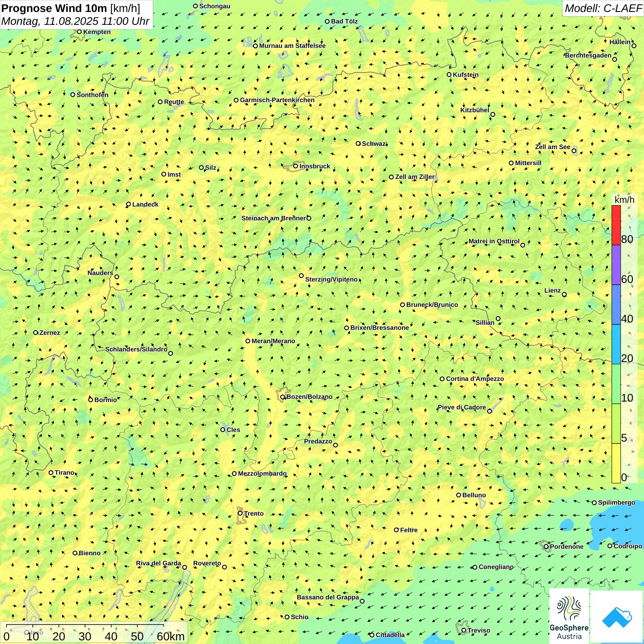Viewport: 644px width, 644px height.
Task: Click the Sillian city label
Action: tap(485, 322)
